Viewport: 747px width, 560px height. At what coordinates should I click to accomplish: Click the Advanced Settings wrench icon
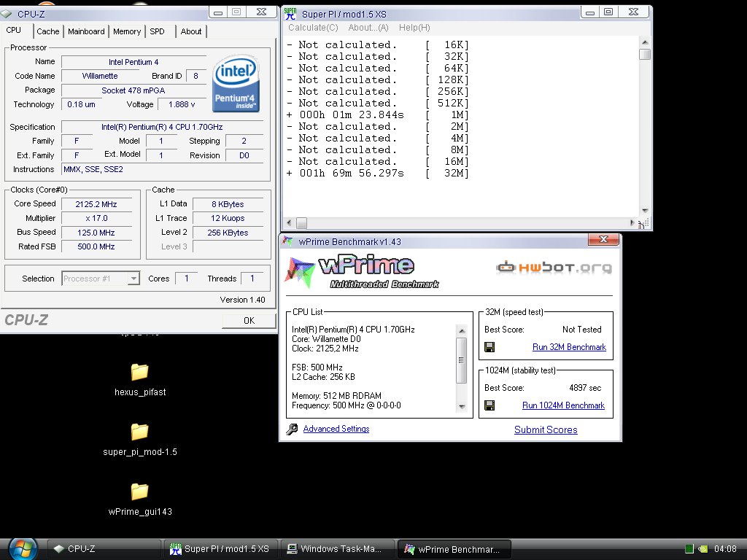292,429
